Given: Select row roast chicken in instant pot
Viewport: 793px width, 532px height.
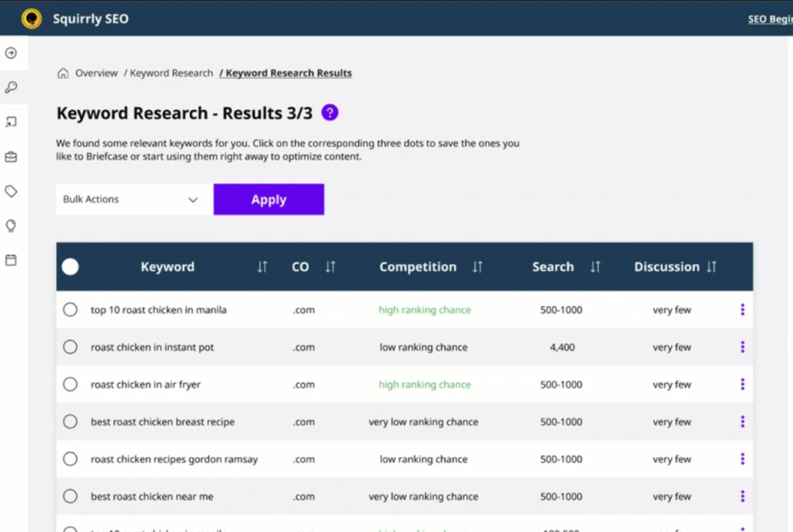Looking at the screenshot, I should pyautogui.click(x=70, y=347).
